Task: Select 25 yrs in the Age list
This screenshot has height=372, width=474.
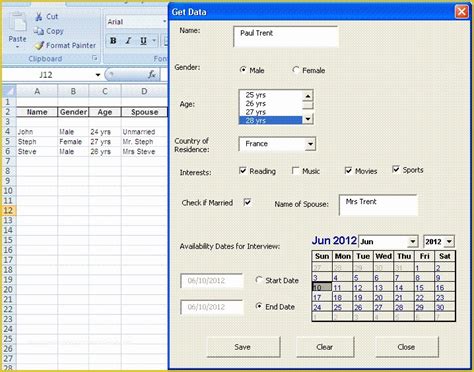Action: (271, 95)
